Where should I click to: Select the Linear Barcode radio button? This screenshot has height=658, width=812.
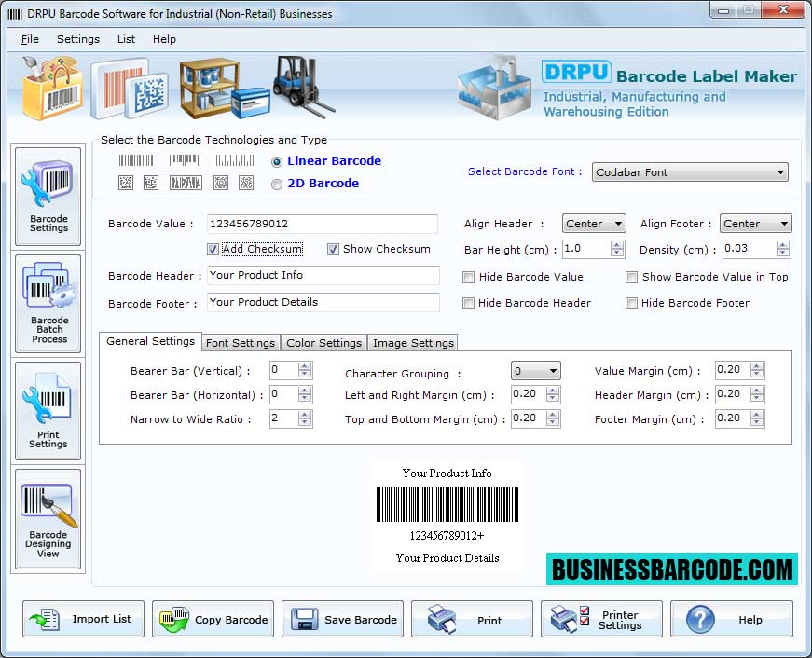pos(277,162)
